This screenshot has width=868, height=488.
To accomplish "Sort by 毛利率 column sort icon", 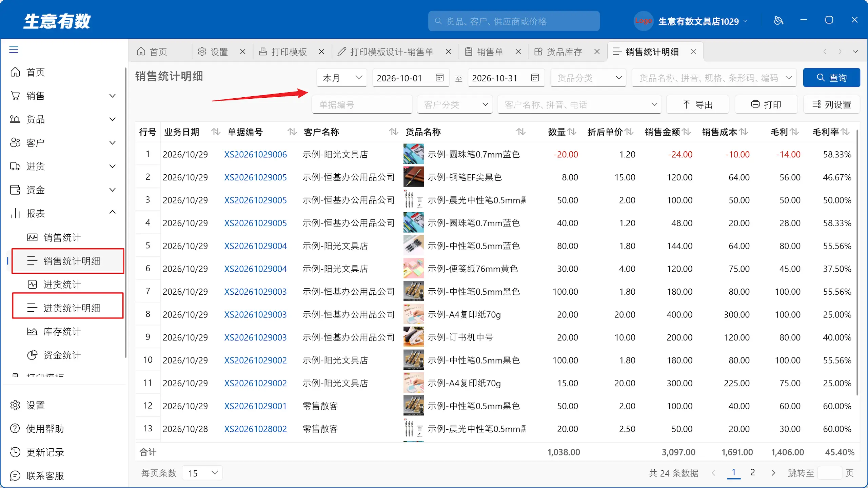I will 846,132.
